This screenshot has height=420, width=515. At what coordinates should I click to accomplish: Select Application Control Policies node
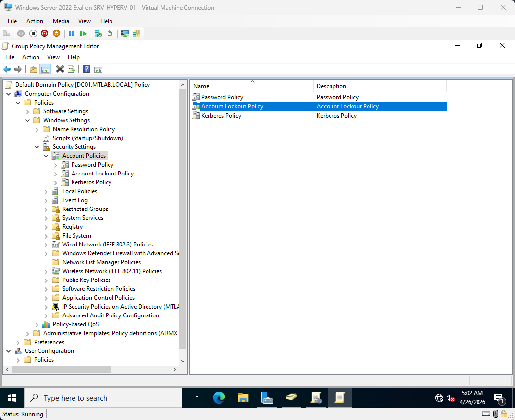tap(98, 298)
